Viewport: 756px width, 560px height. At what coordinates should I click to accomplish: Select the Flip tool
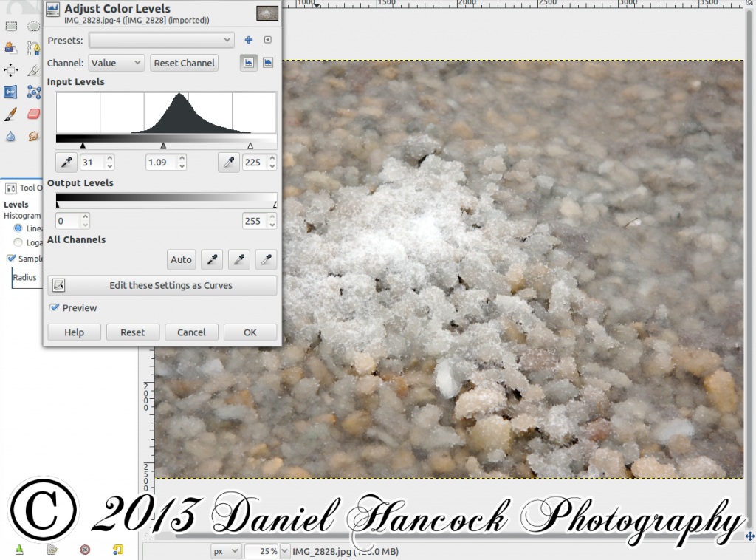10,92
